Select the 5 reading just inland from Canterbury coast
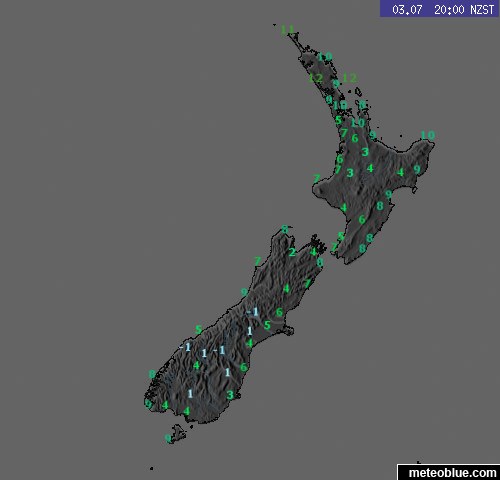Viewport: 500px width, 480px height. coord(267,325)
